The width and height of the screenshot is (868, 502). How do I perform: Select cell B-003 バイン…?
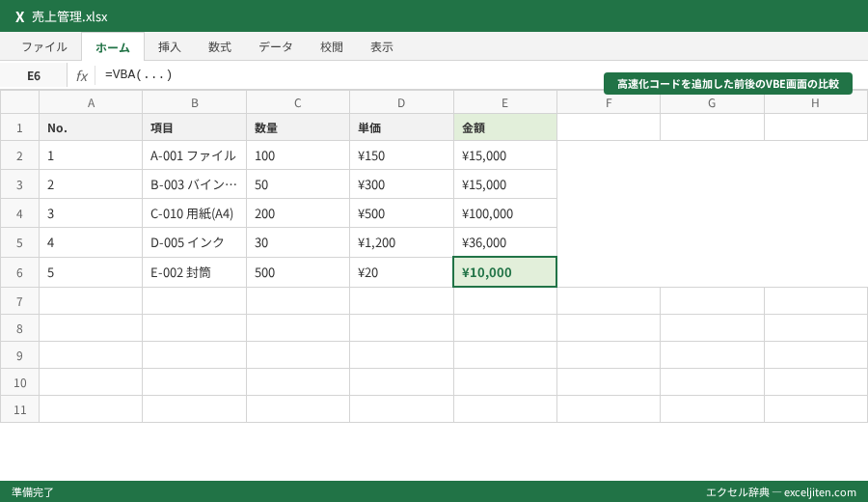point(194,184)
